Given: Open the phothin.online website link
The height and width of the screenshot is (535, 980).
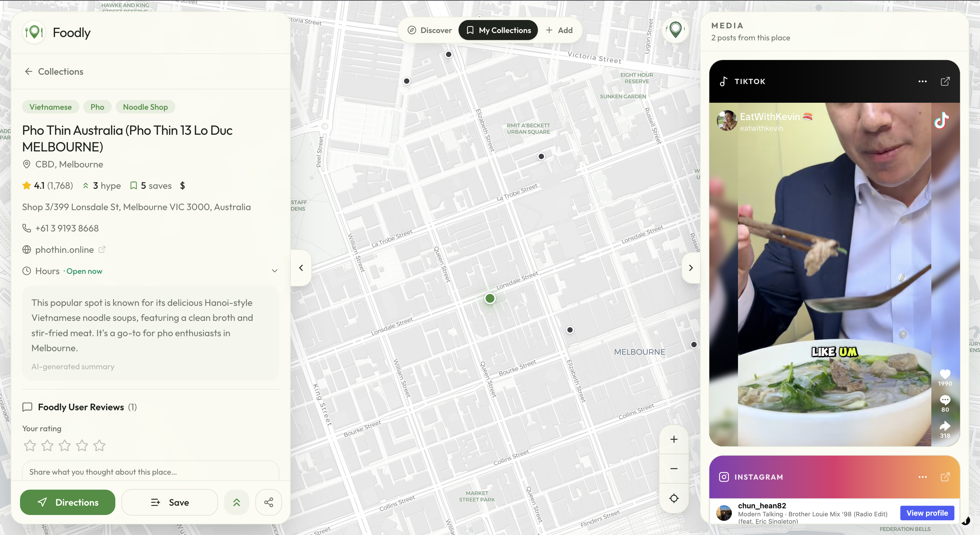Looking at the screenshot, I should (x=65, y=250).
